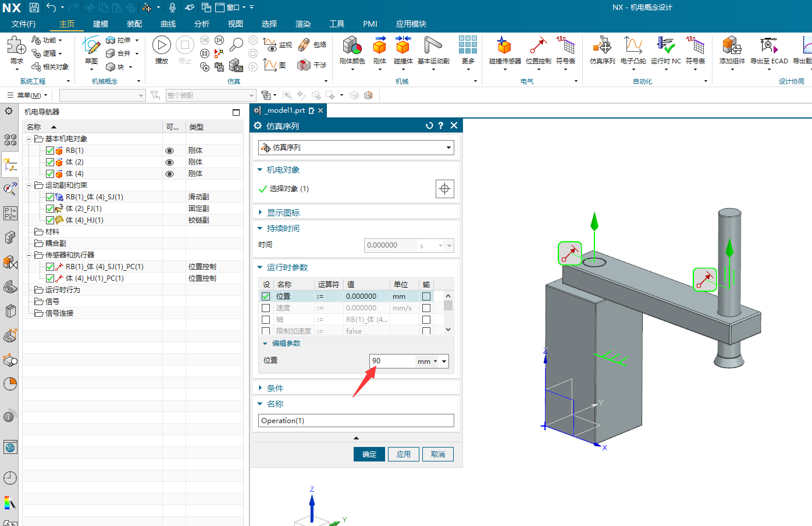Screen dimensions: 812x526
Task: Switch to the 装配 ribbon tab
Action: 134,24
